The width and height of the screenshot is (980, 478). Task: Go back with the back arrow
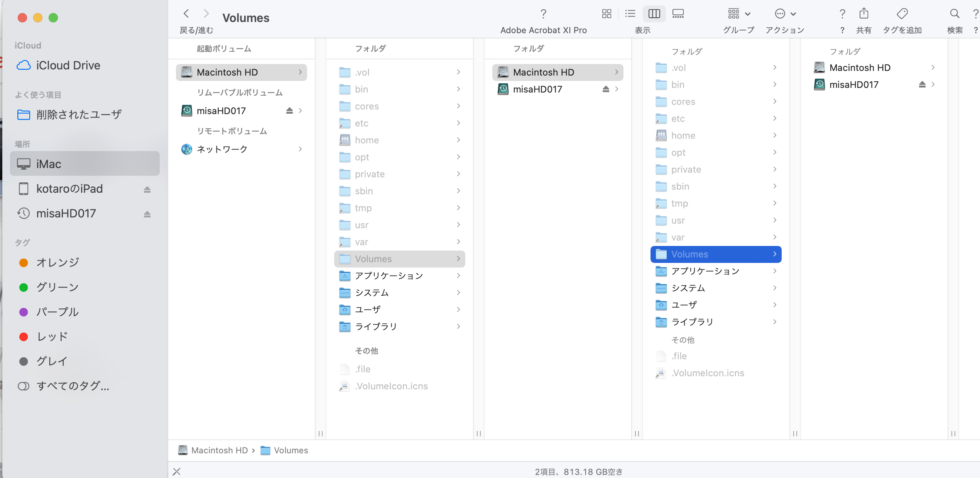(x=186, y=14)
